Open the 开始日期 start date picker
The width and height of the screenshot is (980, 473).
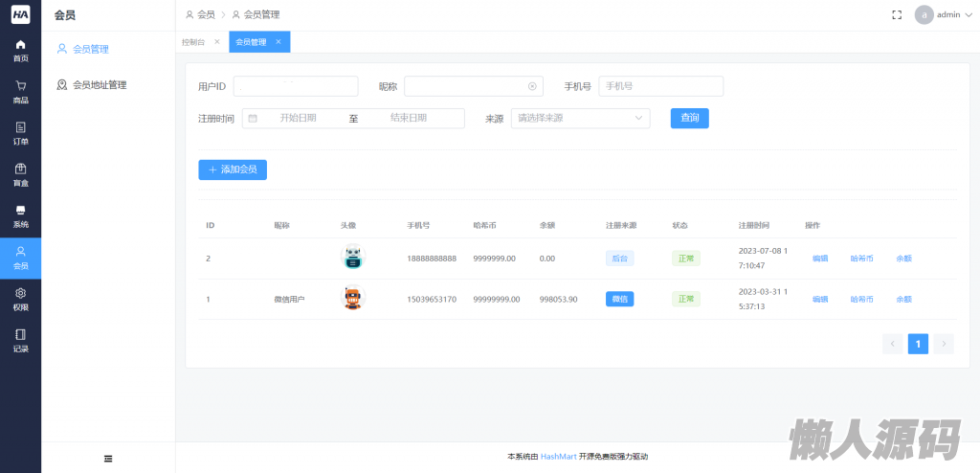(297, 118)
